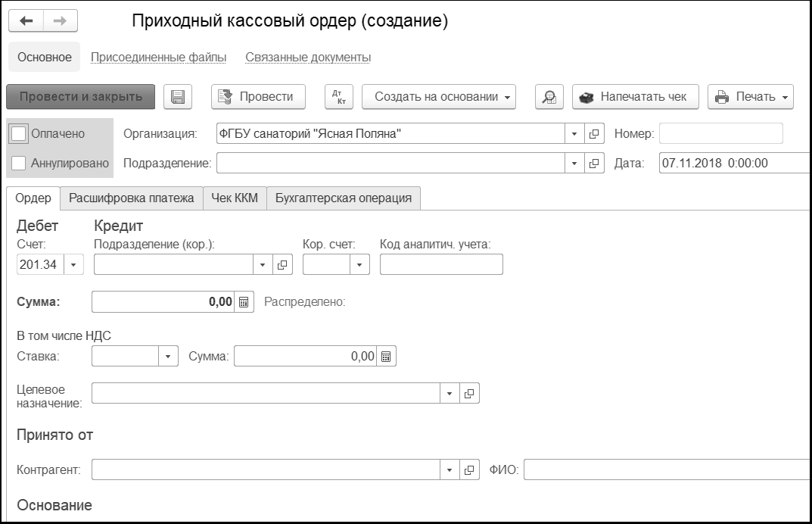Focus the Дата field 07.11.2018
Screen dimensions: 812x524
coord(734,164)
